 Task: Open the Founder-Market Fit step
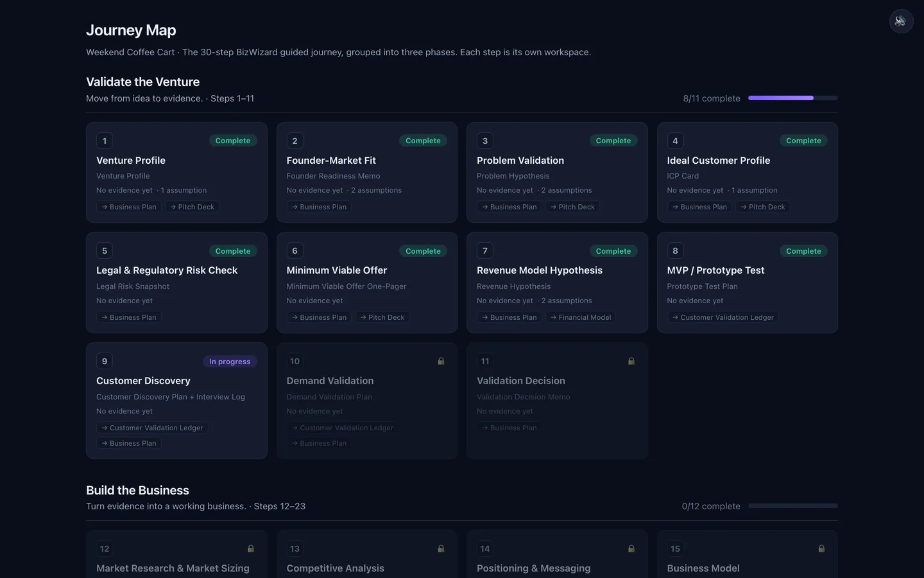pyautogui.click(x=366, y=172)
